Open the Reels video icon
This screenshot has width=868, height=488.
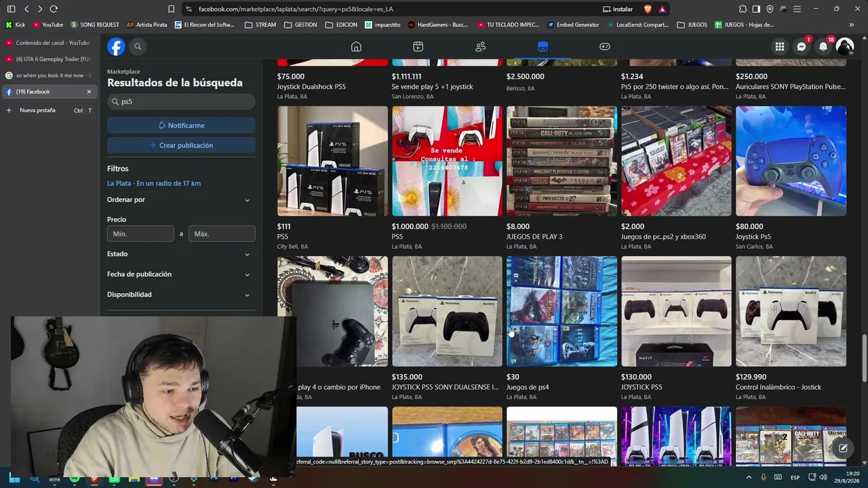(418, 47)
